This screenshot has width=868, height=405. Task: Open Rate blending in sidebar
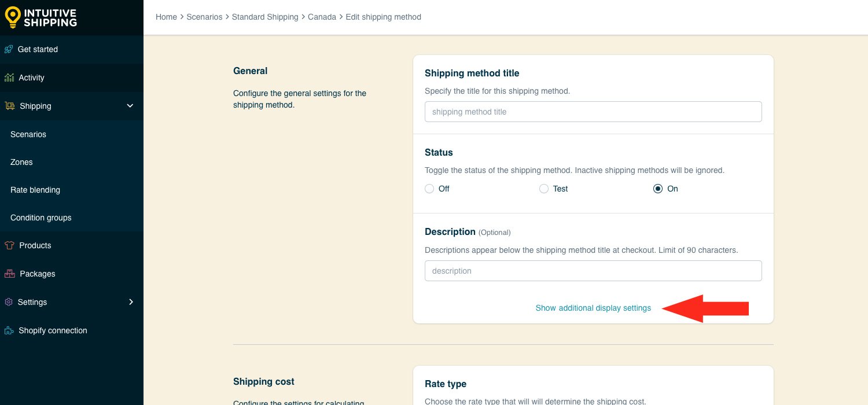pyautogui.click(x=72, y=190)
